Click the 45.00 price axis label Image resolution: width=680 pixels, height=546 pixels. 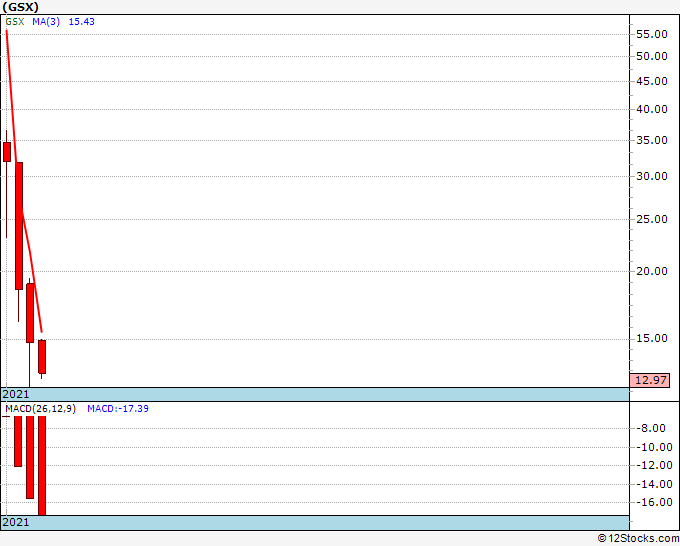point(651,81)
